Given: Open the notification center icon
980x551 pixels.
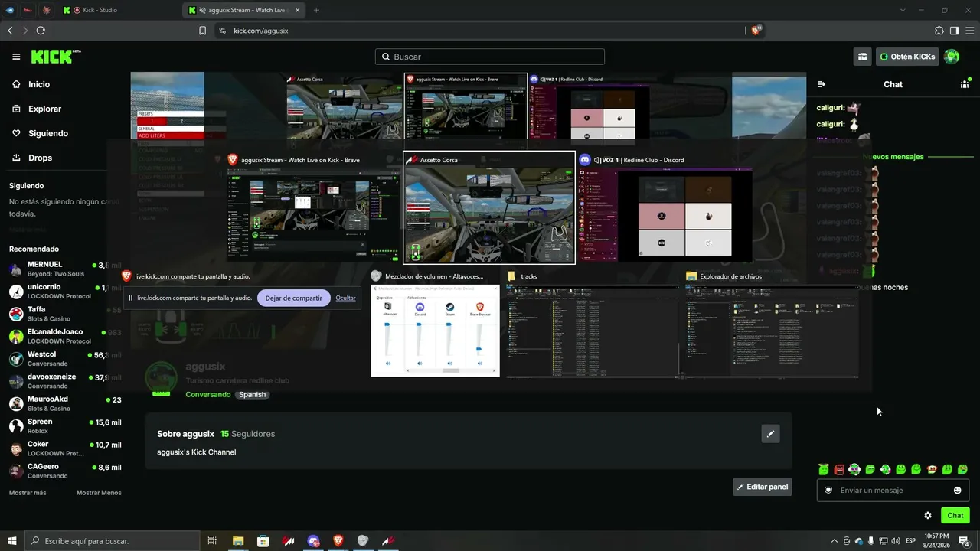Looking at the screenshot, I should pos(964,541).
